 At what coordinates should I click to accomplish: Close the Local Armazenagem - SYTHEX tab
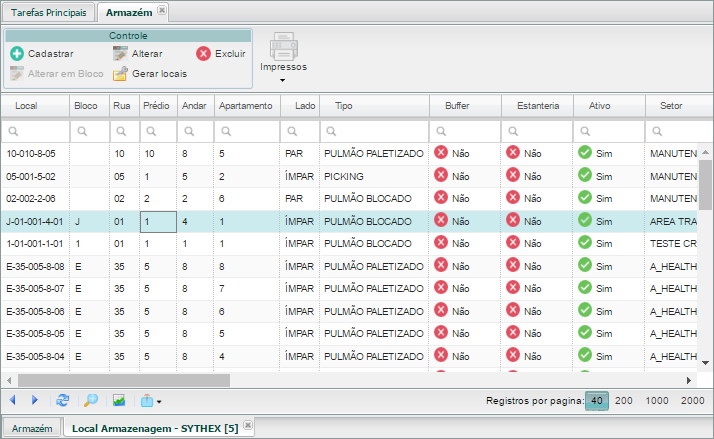pyautogui.click(x=248, y=425)
